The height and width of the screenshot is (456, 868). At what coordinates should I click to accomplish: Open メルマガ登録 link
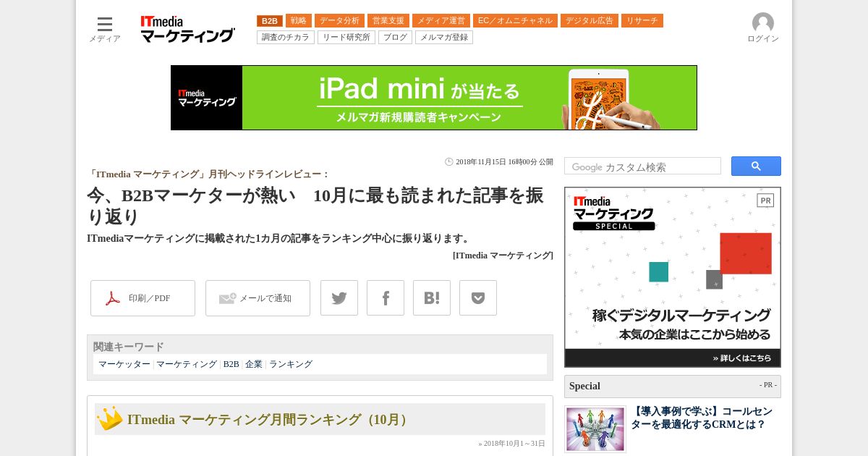click(444, 38)
